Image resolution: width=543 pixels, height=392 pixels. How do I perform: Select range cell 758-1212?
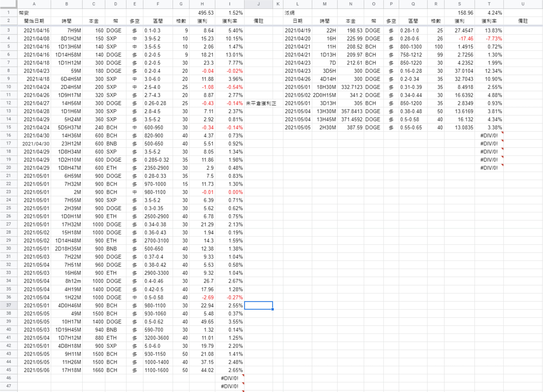[x=413, y=55]
